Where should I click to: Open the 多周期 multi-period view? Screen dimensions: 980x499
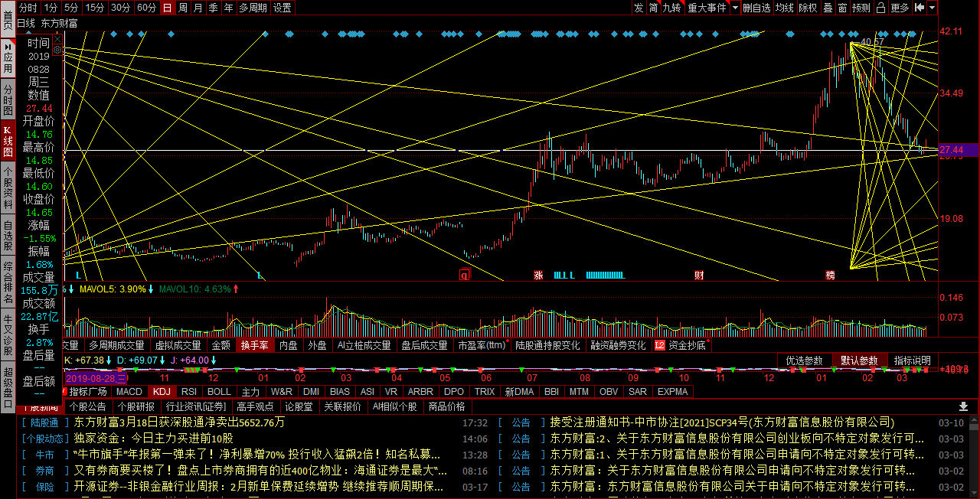tap(253, 8)
